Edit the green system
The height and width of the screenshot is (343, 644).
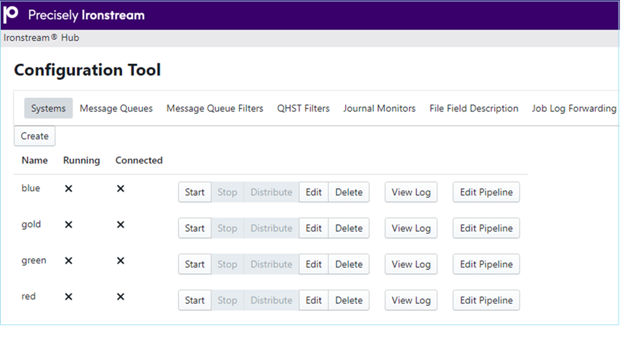pyautogui.click(x=313, y=264)
